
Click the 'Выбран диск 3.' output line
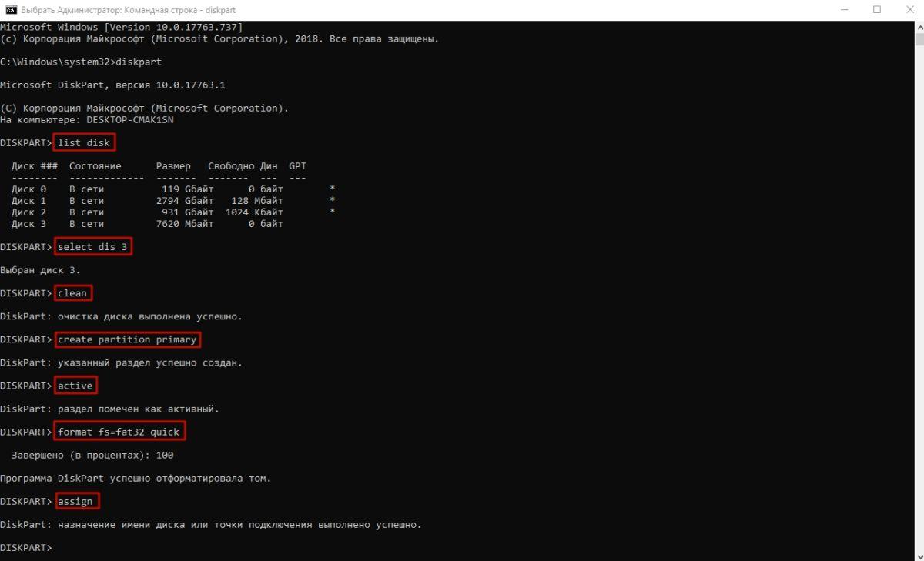pyautogui.click(x=40, y=270)
